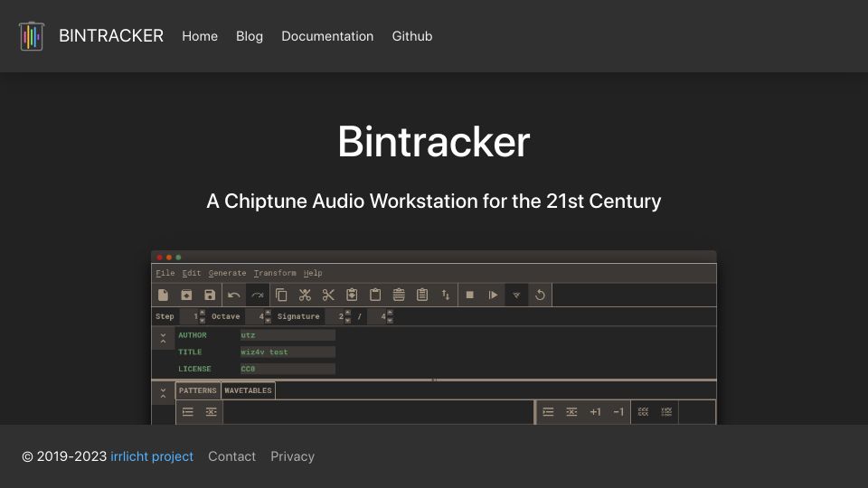
Task: Click the insert-row icon left of +1
Action: tap(548, 412)
